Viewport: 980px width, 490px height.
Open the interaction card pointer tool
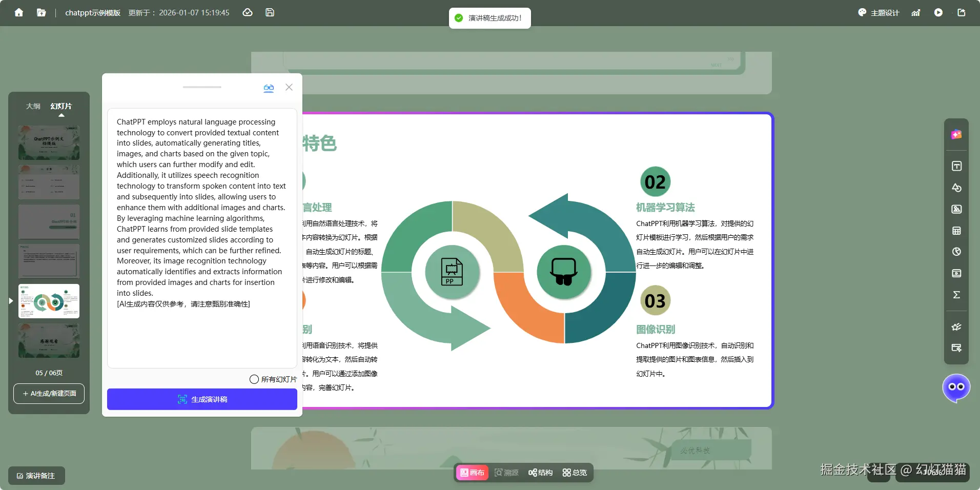pos(956,348)
